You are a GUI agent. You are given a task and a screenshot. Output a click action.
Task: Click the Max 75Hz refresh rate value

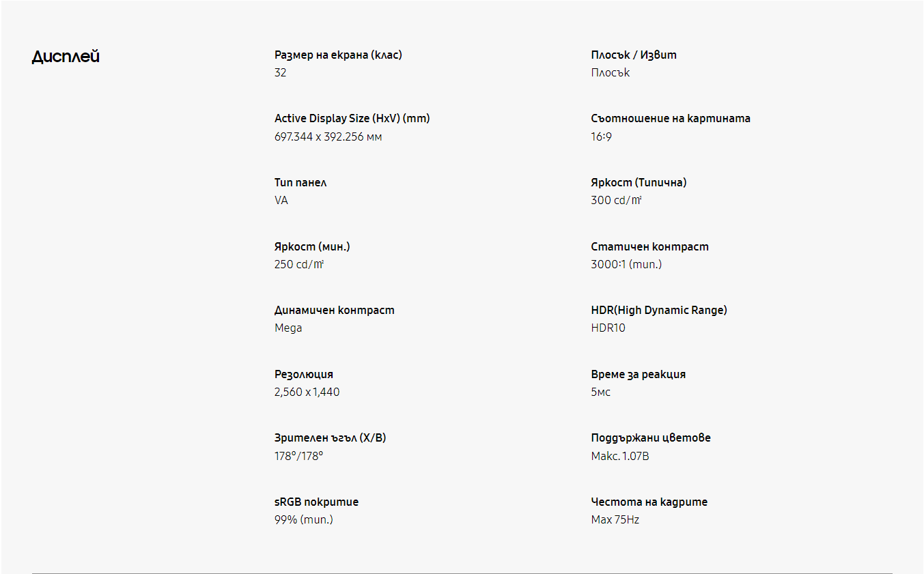615,520
